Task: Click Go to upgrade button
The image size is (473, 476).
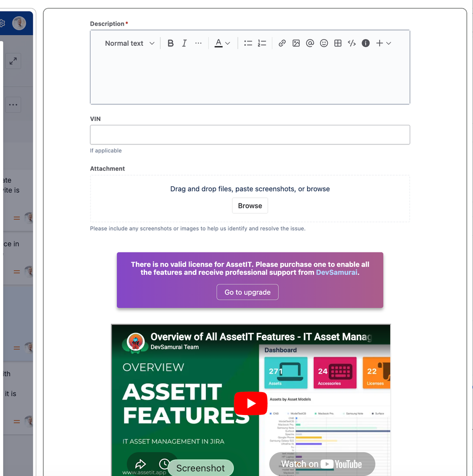Action: (x=247, y=292)
